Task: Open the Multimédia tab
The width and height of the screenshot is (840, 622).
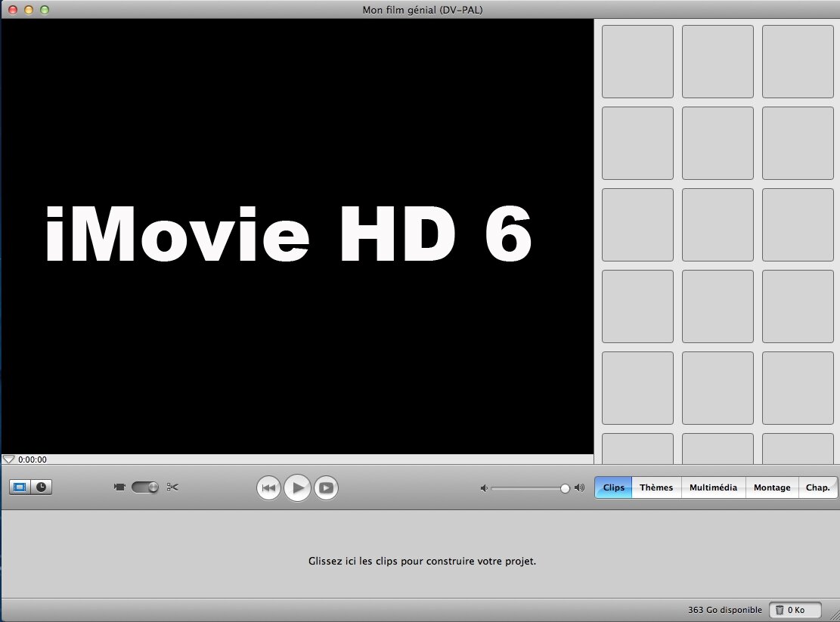Action: coord(713,487)
